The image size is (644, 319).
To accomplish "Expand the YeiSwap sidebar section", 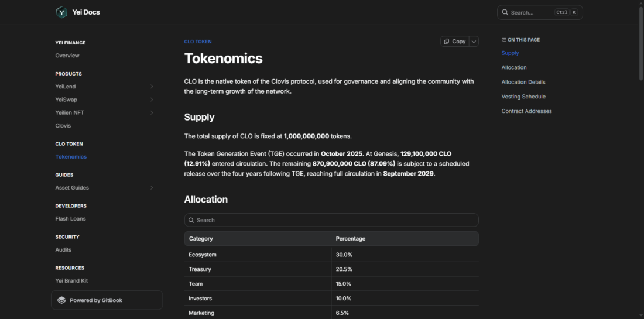I will (x=152, y=100).
